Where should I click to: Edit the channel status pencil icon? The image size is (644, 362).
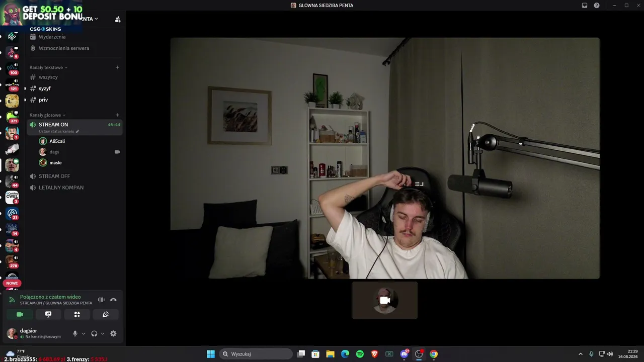point(77,132)
